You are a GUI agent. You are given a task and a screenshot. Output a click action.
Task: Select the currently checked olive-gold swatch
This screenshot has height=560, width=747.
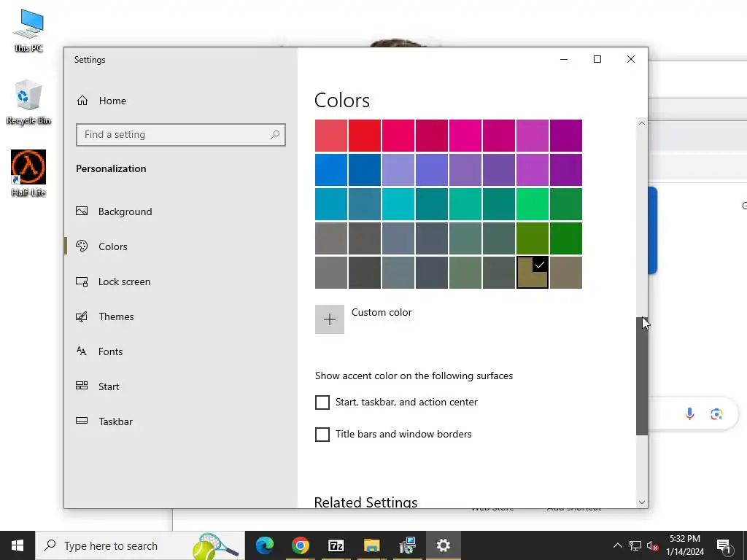pos(532,273)
